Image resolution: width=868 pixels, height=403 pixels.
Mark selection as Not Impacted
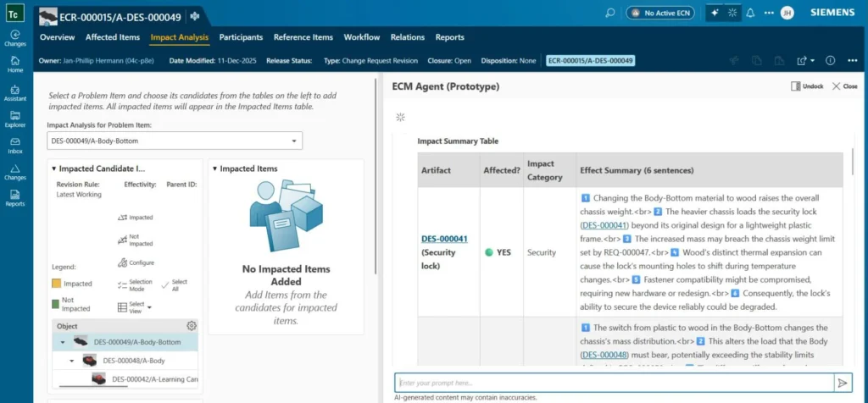tap(136, 240)
